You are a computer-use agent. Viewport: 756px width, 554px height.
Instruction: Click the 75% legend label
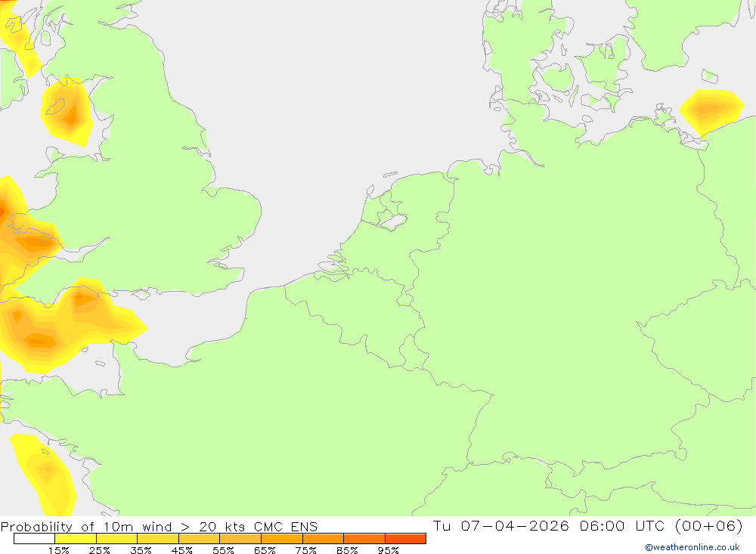[305, 550]
